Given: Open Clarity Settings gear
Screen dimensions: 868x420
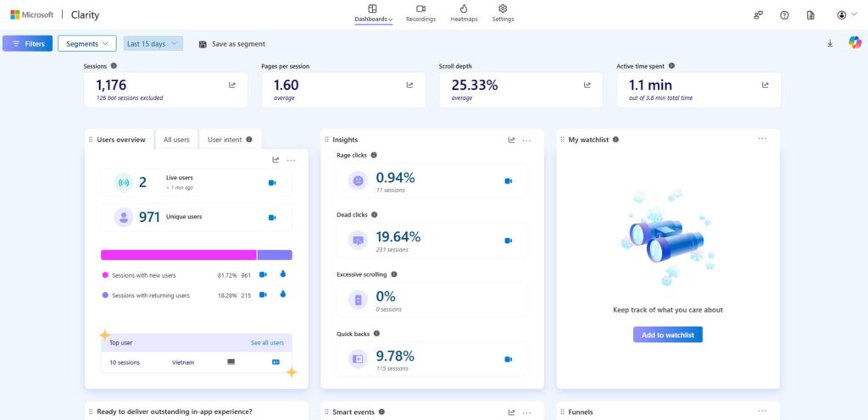Looking at the screenshot, I should 503,13.
